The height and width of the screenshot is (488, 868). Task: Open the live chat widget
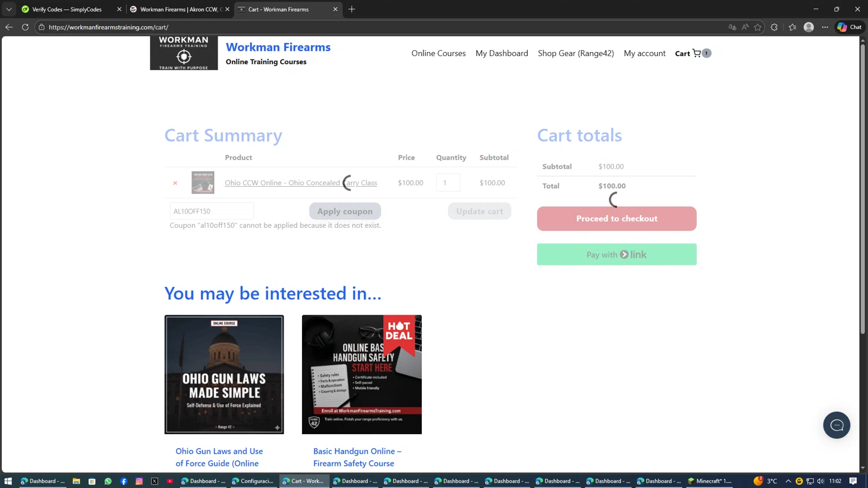(837, 425)
